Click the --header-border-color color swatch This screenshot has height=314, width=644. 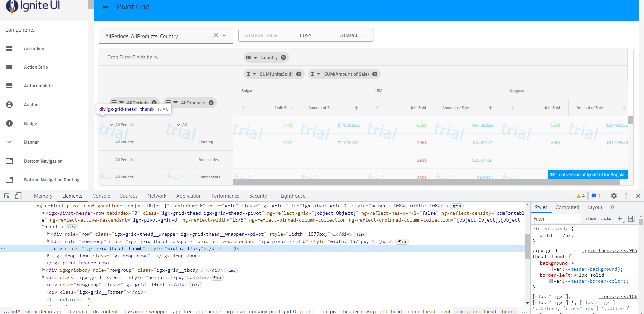click(x=550, y=281)
